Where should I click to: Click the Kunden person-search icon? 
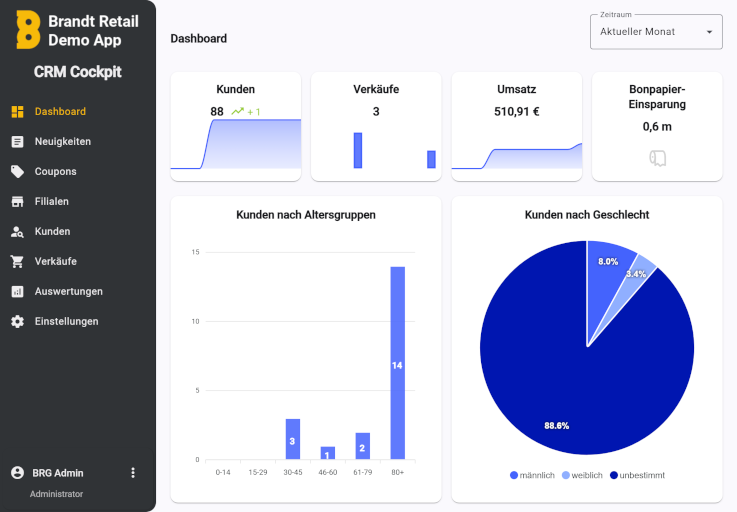coord(17,232)
